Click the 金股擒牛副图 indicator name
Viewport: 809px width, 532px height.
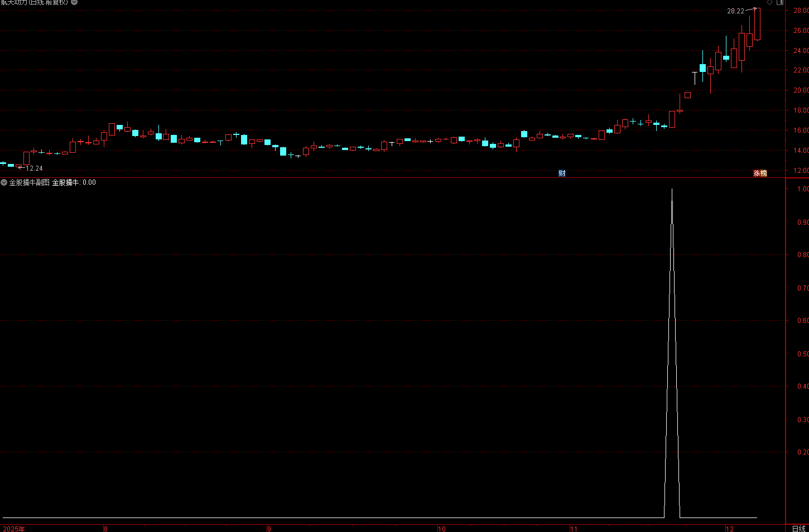29,182
